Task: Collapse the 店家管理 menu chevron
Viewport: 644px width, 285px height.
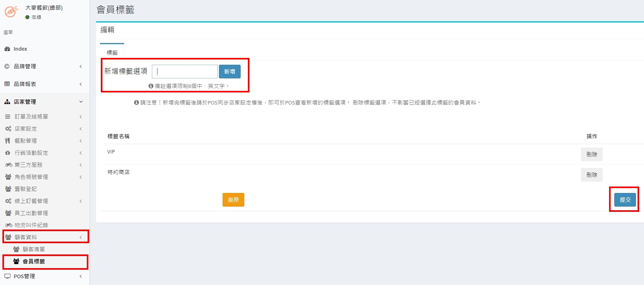Action: 81,102
